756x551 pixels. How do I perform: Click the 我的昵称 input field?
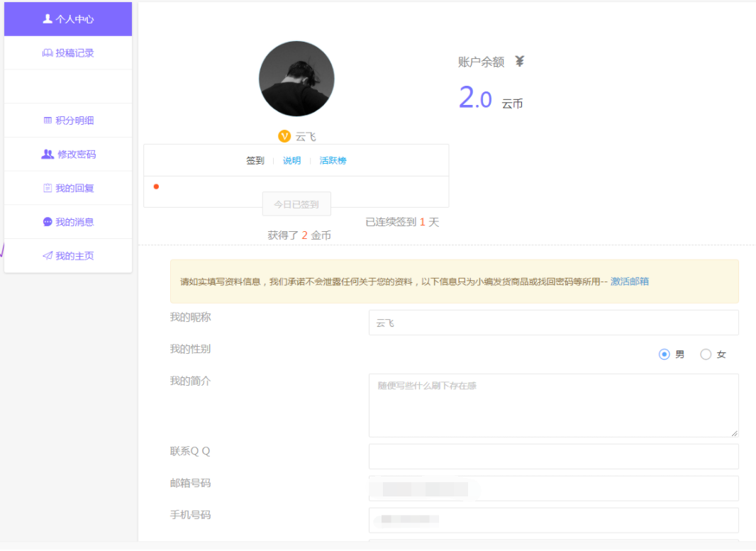point(553,323)
